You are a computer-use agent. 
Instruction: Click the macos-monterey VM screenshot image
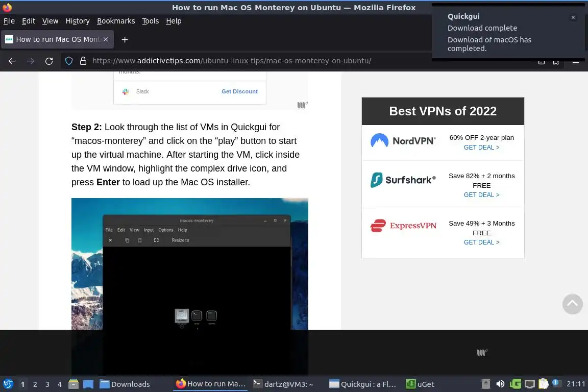coord(190,285)
